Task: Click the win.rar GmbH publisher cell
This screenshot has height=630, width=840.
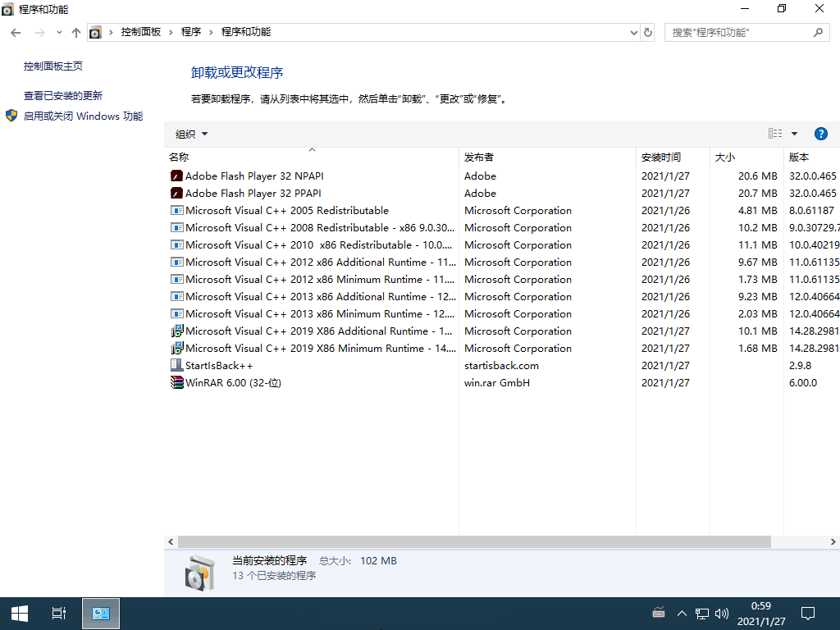Action: point(496,382)
